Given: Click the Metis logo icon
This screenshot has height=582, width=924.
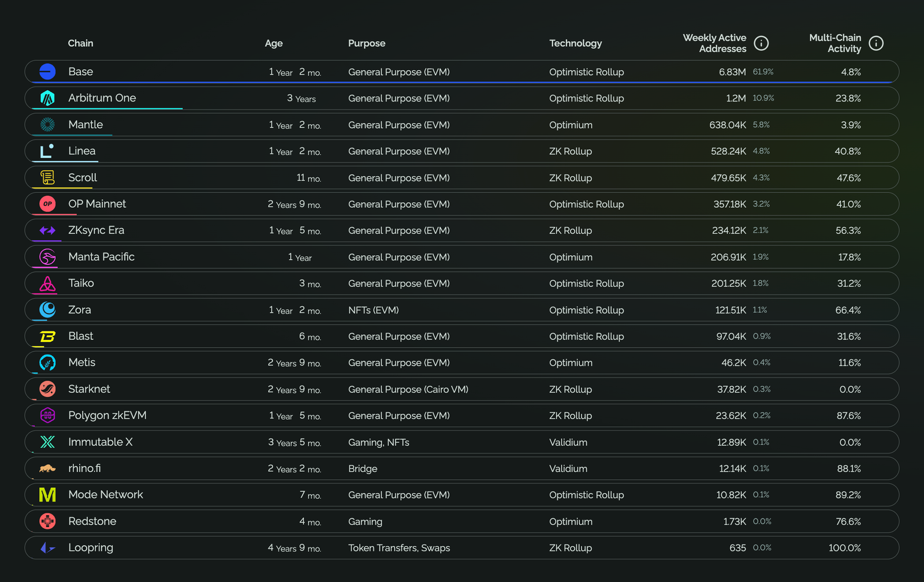Looking at the screenshot, I should 47,363.
